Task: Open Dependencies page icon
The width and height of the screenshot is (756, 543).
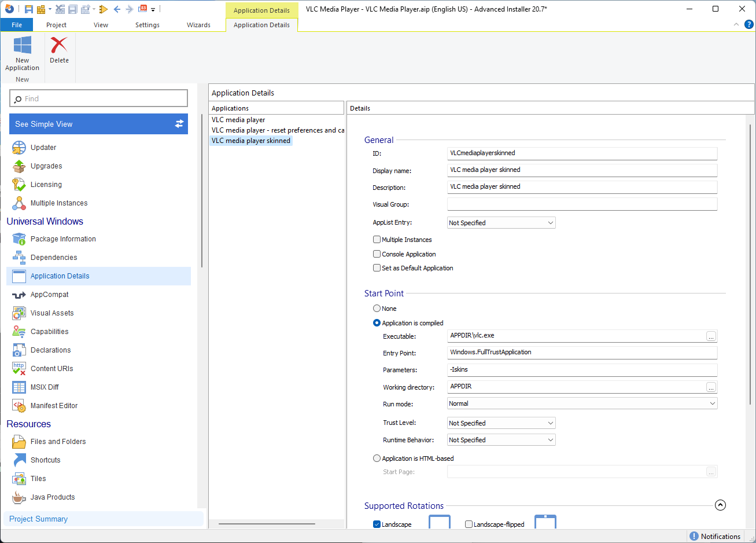Action: (19, 258)
